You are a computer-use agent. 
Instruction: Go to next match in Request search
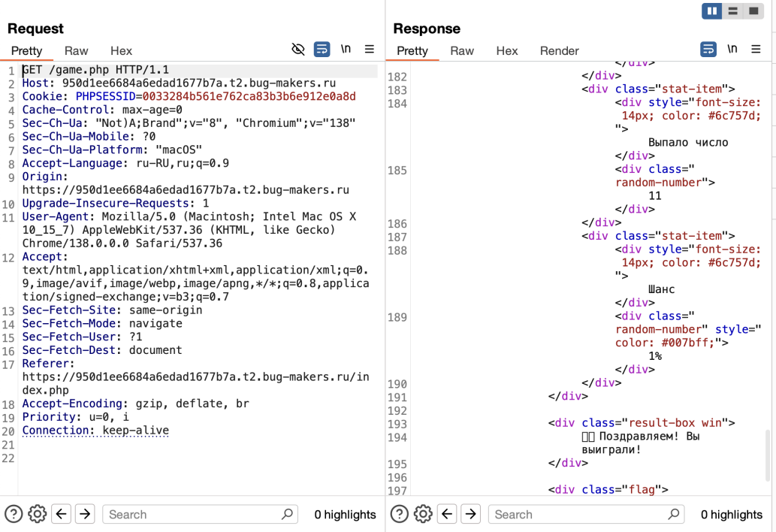(x=85, y=514)
